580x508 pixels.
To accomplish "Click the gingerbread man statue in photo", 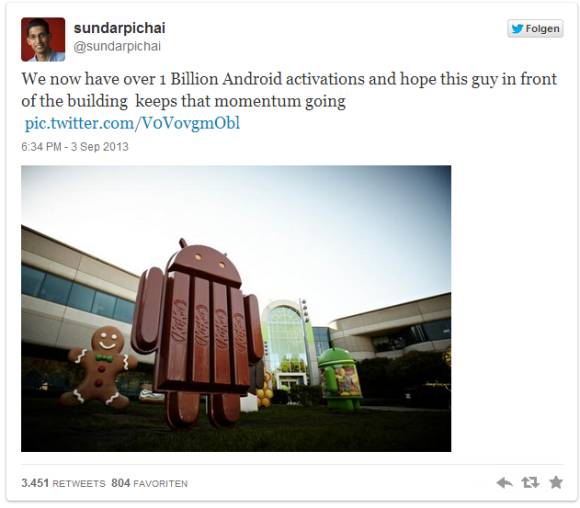I will click(x=100, y=366).
